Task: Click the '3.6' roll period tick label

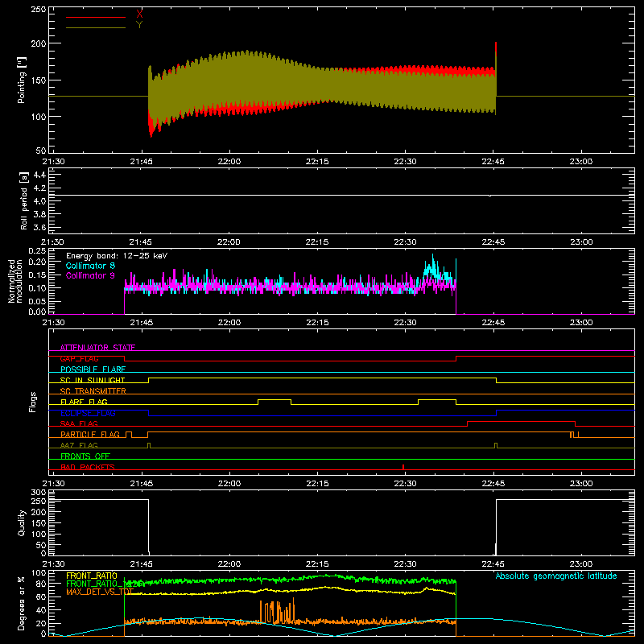Action: [39, 228]
